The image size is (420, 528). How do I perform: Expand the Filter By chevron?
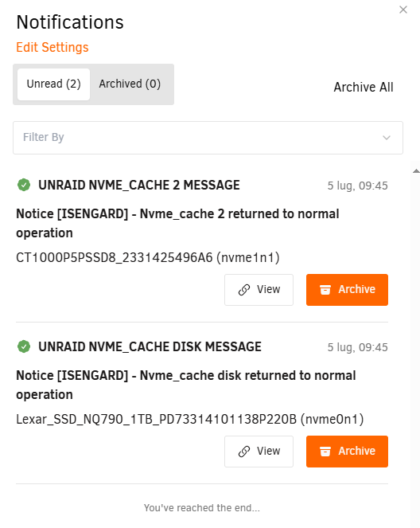387,138
